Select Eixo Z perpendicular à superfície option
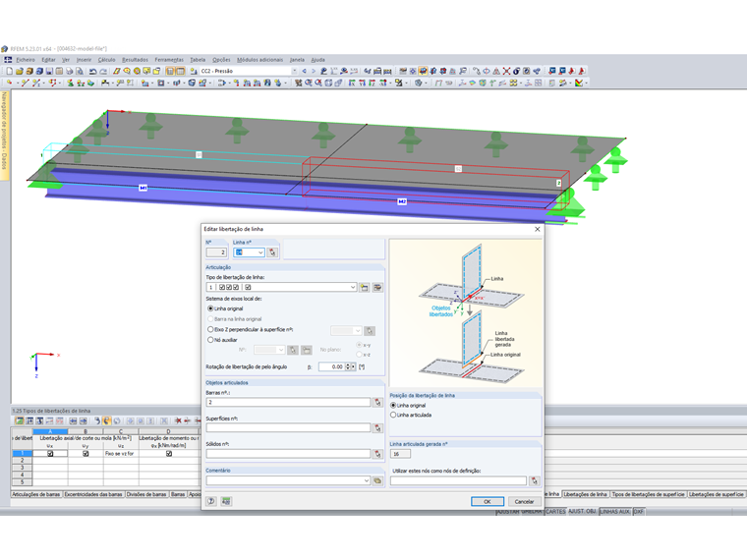The height and width of the screenshot is (560, 747). tap(210, 329)
